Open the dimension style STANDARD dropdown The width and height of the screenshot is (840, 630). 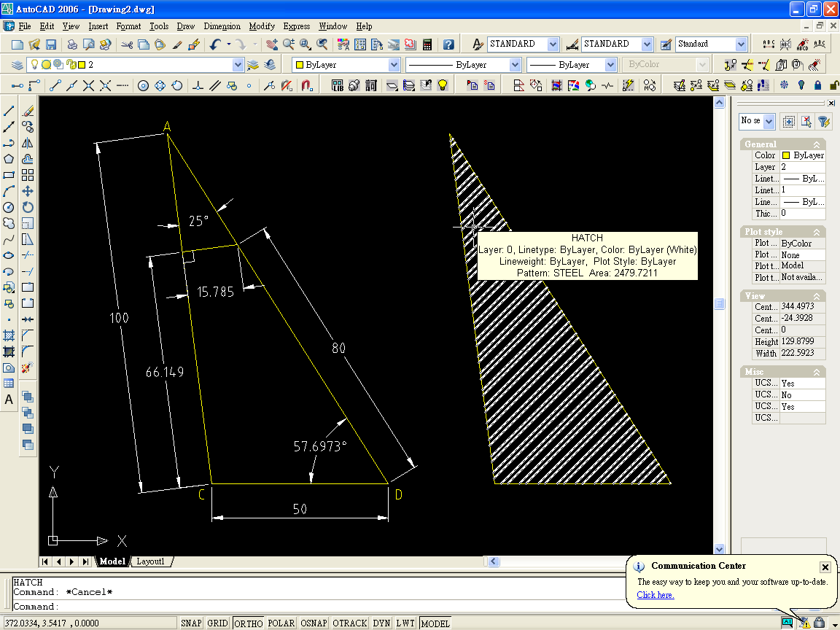[647, 44]
